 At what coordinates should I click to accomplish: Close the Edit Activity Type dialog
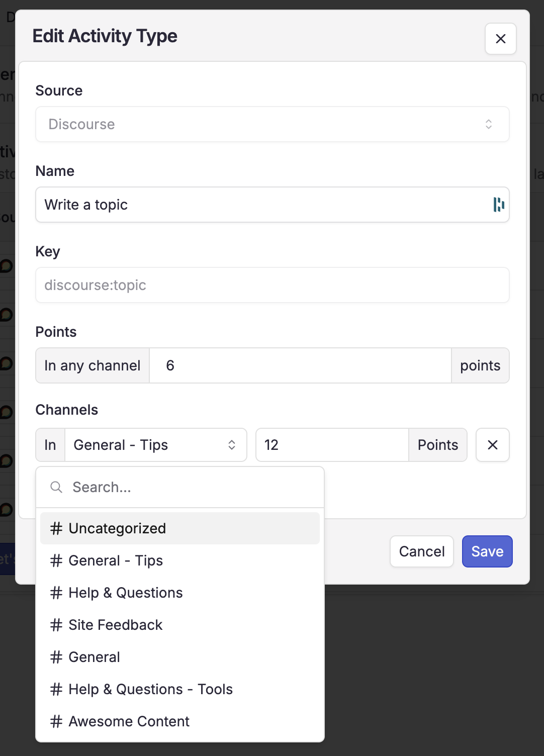(x=500, y=39)
